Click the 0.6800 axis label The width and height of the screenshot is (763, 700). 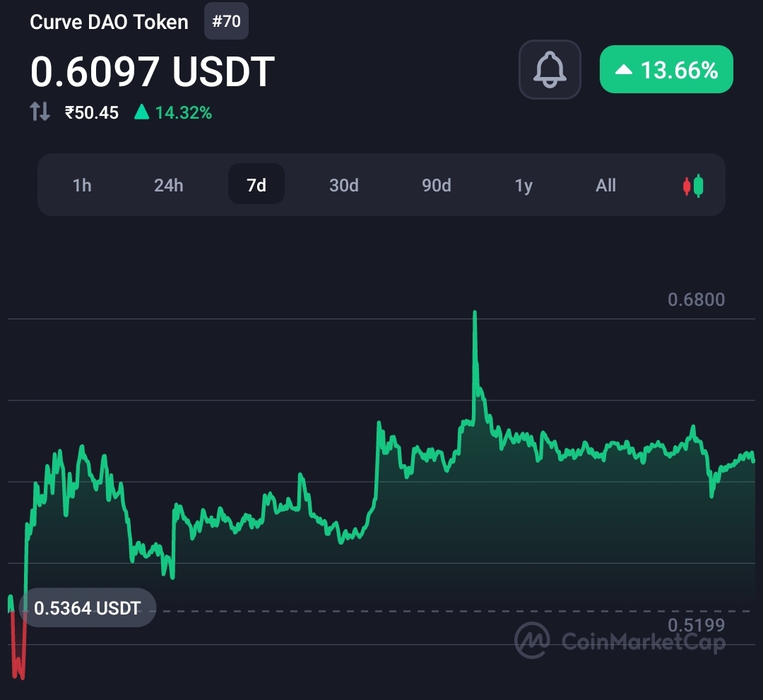tap(696, 299)
